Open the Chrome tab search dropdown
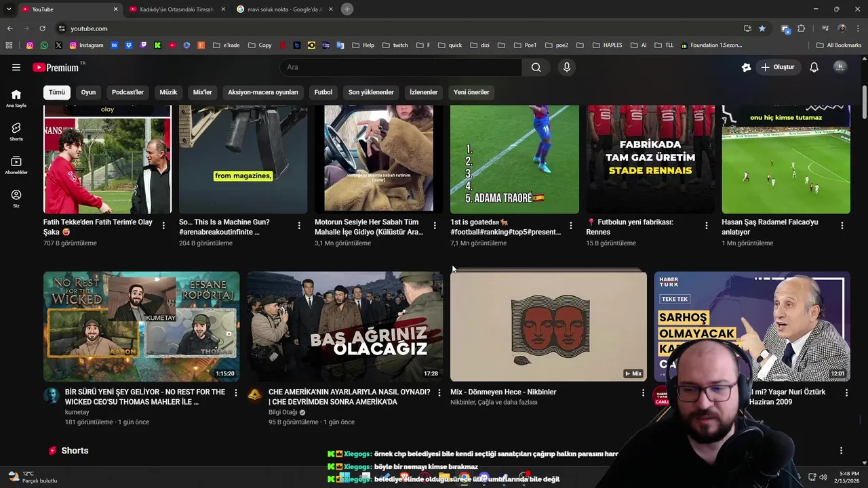This screenshot has height=488, width=868. click(9, 9)
